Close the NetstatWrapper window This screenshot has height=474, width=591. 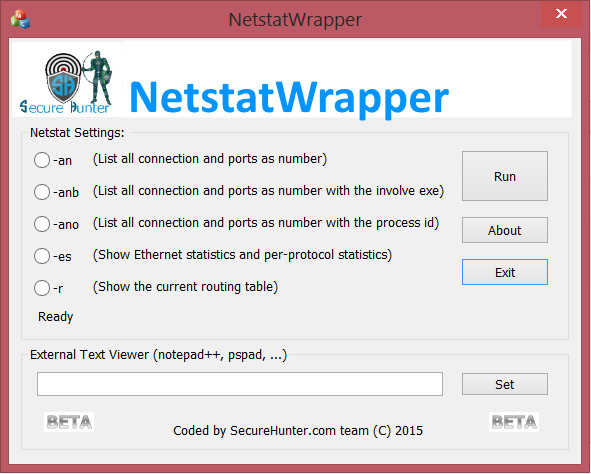[x=561, y=14]
